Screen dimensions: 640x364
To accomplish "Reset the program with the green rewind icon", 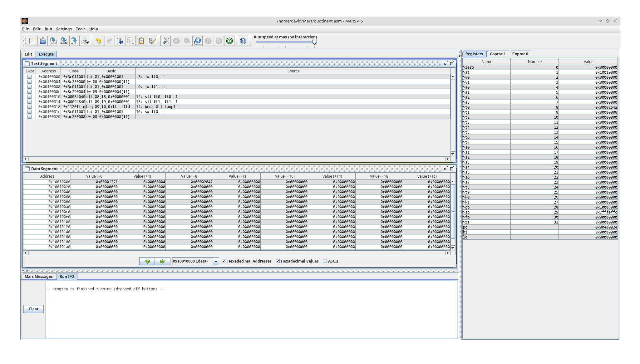I will pyautogui.click(x=230, y=41).
